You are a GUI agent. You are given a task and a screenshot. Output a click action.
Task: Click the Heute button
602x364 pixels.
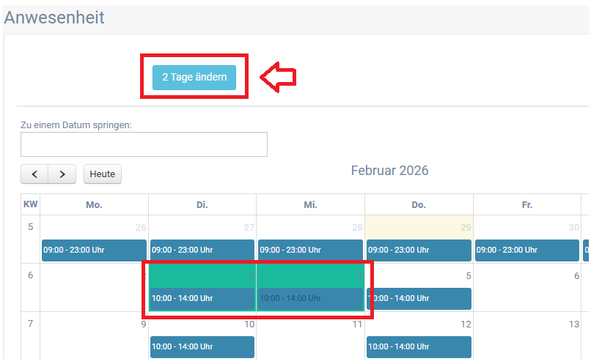pyautogui.click(x=103, y=174)
